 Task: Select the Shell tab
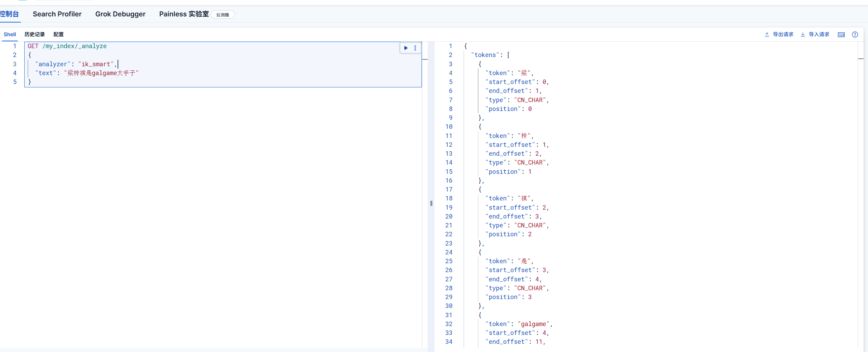10,34
